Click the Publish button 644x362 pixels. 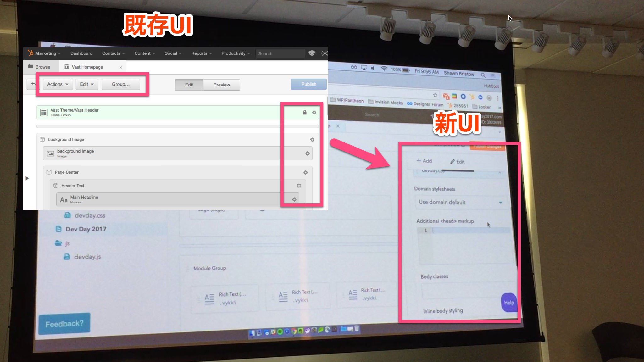tap(308, 84)
